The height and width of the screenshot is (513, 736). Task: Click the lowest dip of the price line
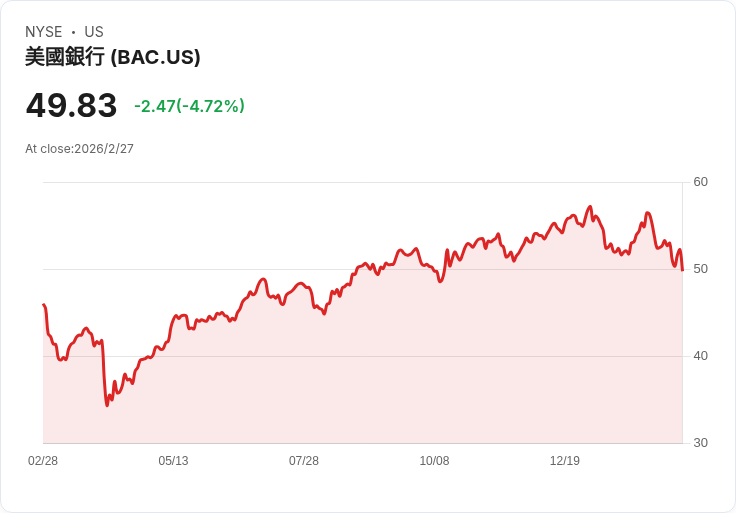click(107, 405)
